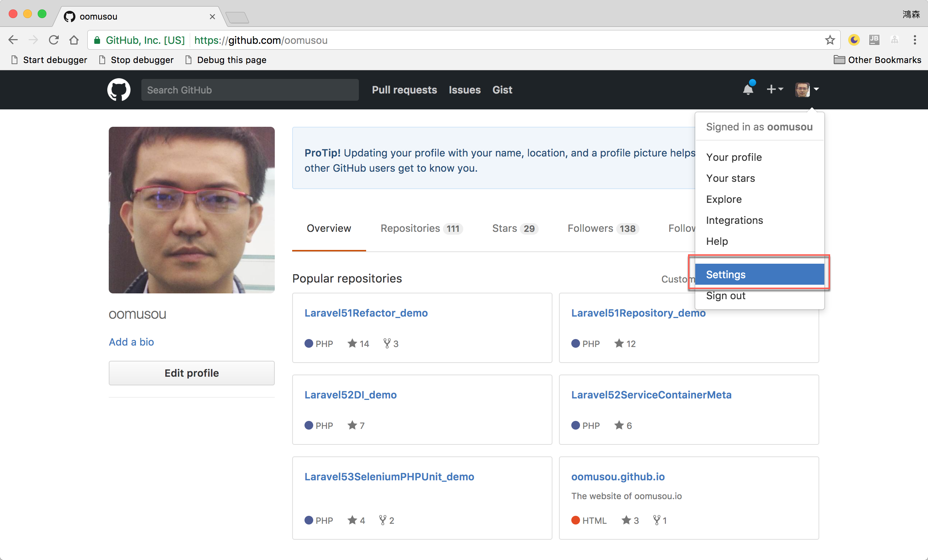
Task: Click 3 stars on oomusou.github.io
Action: tap(630, 521)
